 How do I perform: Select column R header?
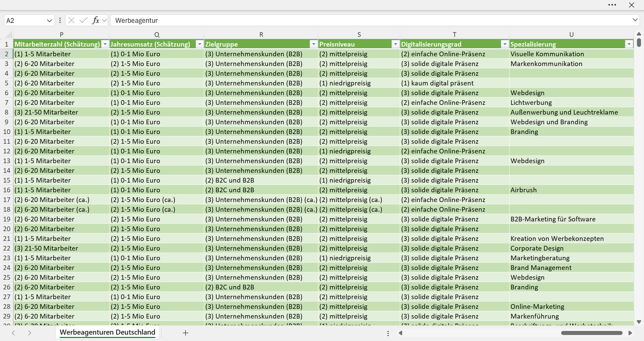coord(261,35)
